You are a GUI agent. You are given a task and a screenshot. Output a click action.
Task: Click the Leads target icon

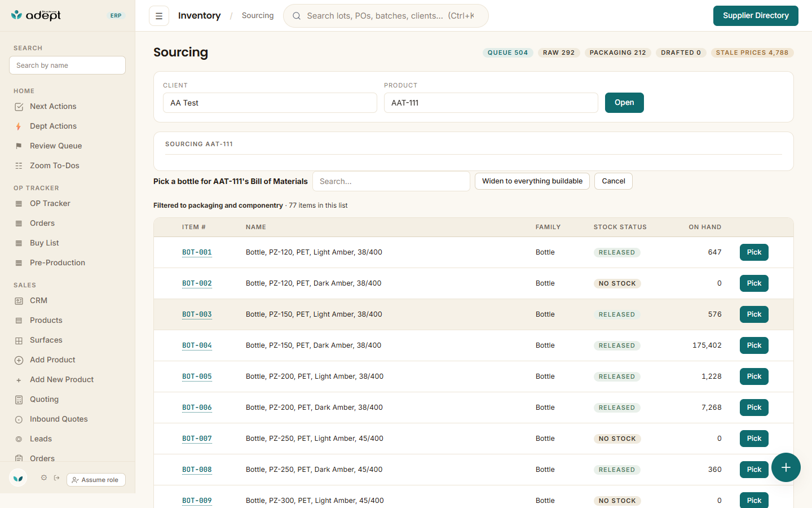(x=19, y=439)
